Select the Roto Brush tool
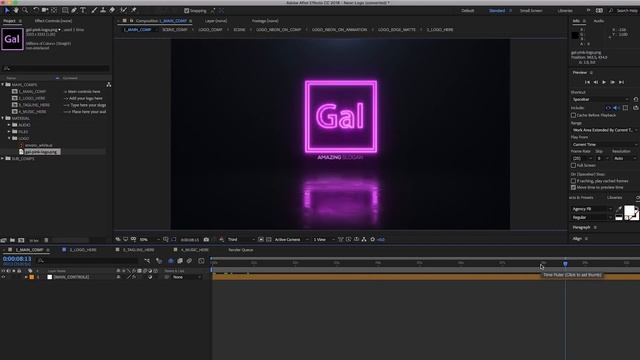 pos(123,10)
